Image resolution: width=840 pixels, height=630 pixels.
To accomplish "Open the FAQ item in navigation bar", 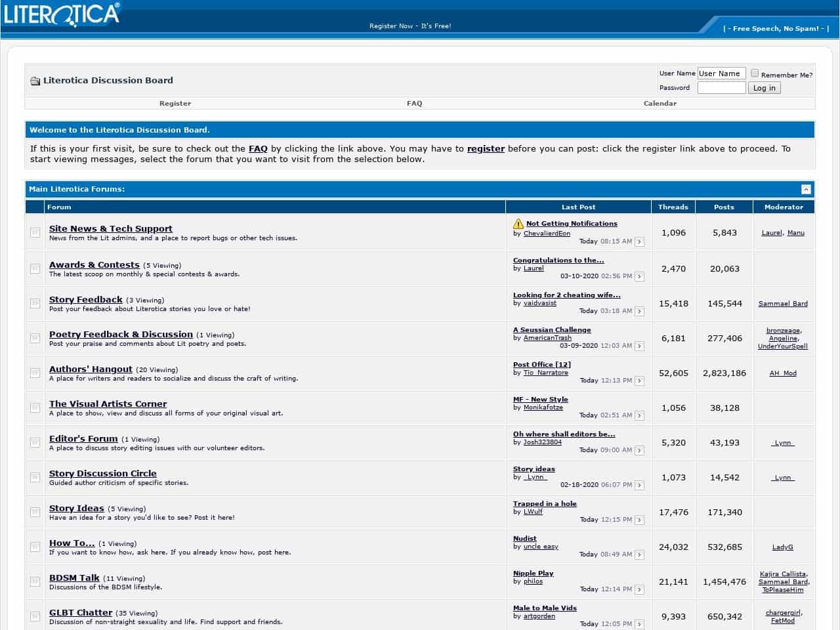I will click(414, 104).
